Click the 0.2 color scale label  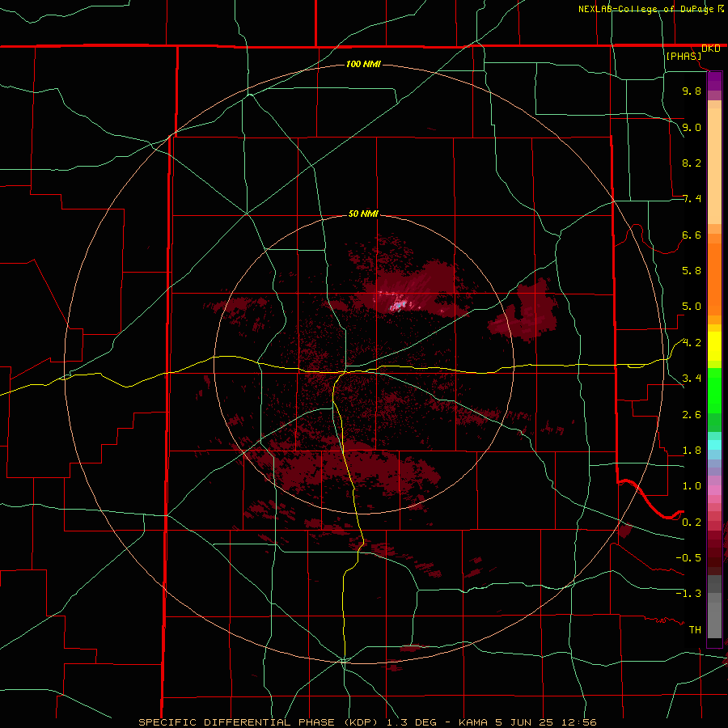point(692,523)
